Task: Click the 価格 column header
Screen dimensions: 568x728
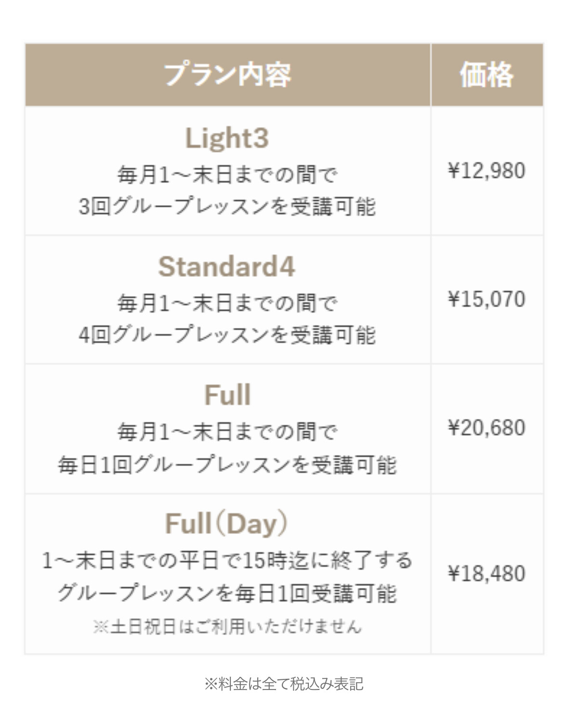Action: [x=487, y=75]
